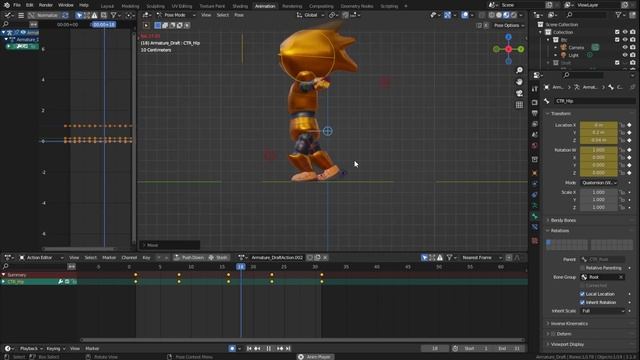Unlink the action with X beside action name
This screenshot has width=640, height=360.
(325, 258)
